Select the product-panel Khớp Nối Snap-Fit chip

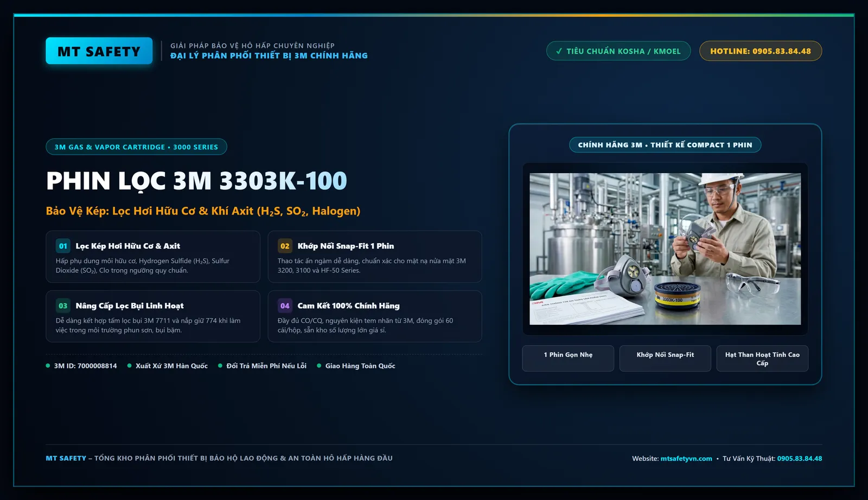point(665,358)
